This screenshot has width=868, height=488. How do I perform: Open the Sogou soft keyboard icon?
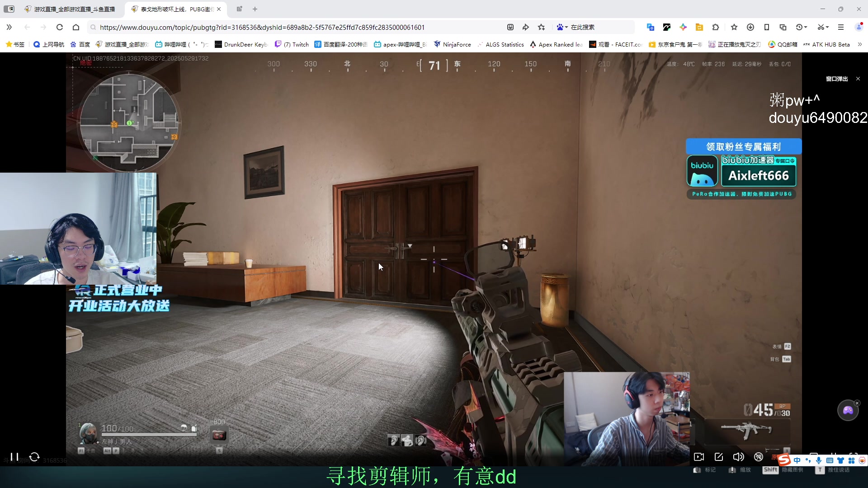pyautogui.click(x=830, y=460)
